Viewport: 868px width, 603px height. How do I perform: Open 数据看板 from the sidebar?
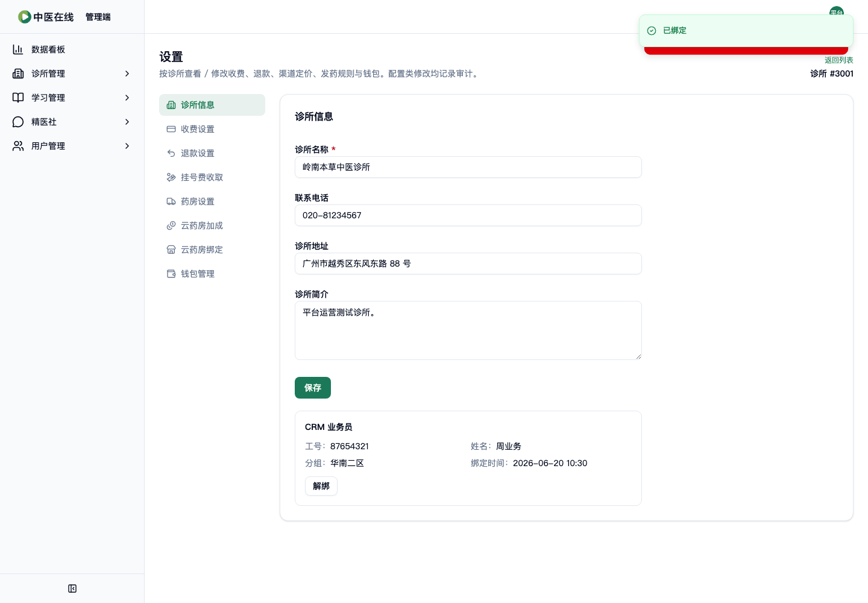[x=72, y=49]
